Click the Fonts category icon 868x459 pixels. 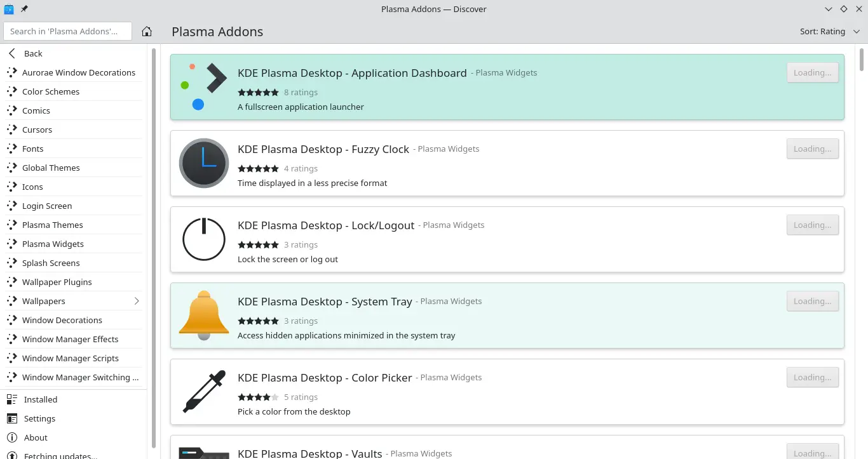pos(12,149)
